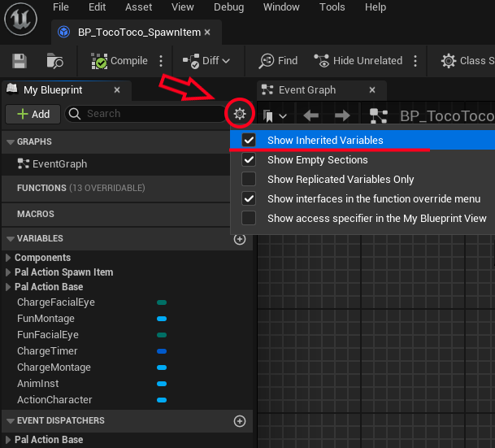Browse to asset in Content Browser icon
The height and width of the screenshot is (448, 495).
tap(55, 61)
